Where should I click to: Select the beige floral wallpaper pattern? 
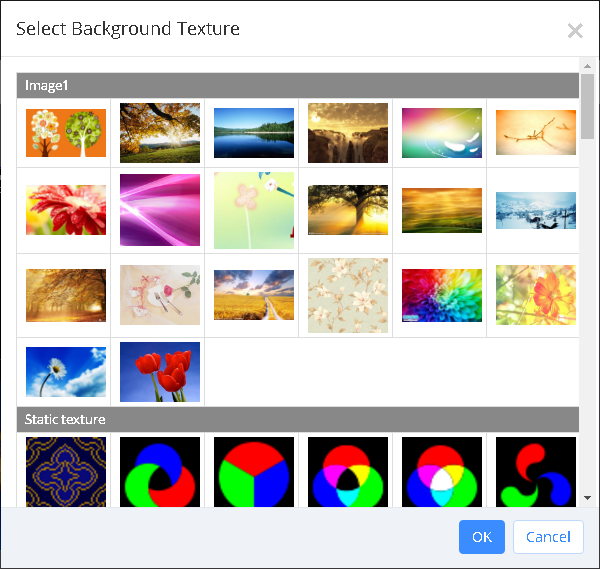[348, 295]
